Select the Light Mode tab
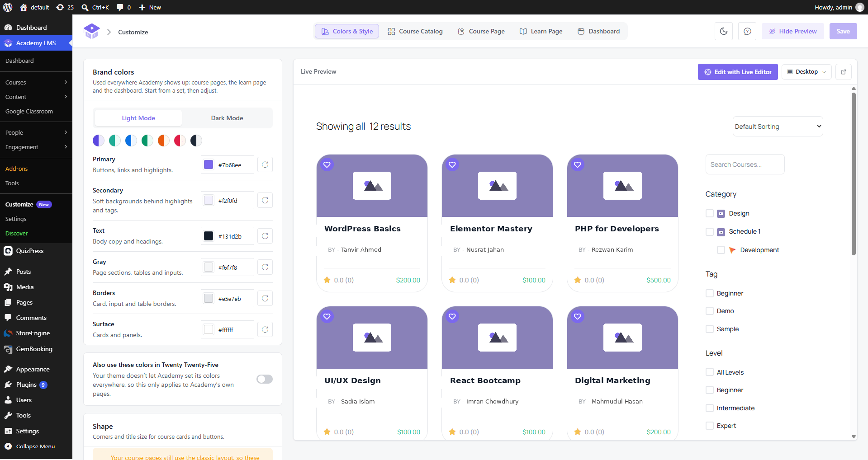 138,118
